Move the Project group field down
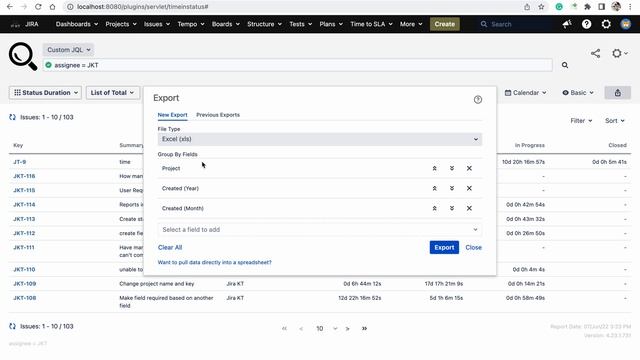 [x=452, y=168]
